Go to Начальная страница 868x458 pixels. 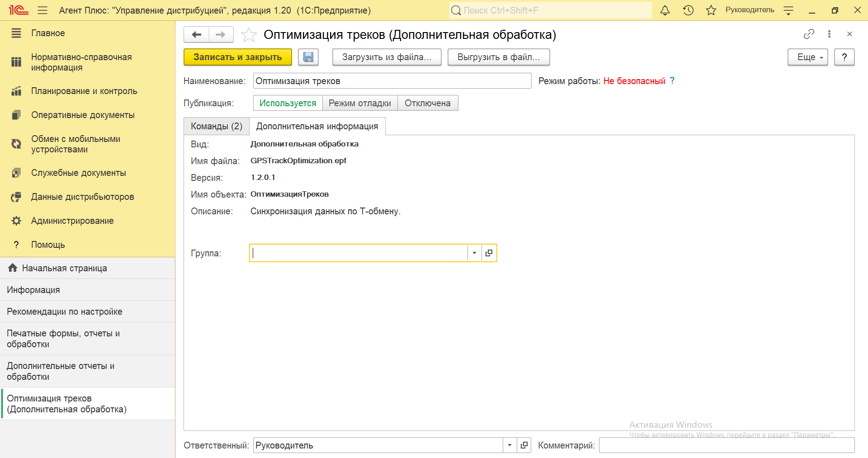pyautogui.click(x=88, y=268)
